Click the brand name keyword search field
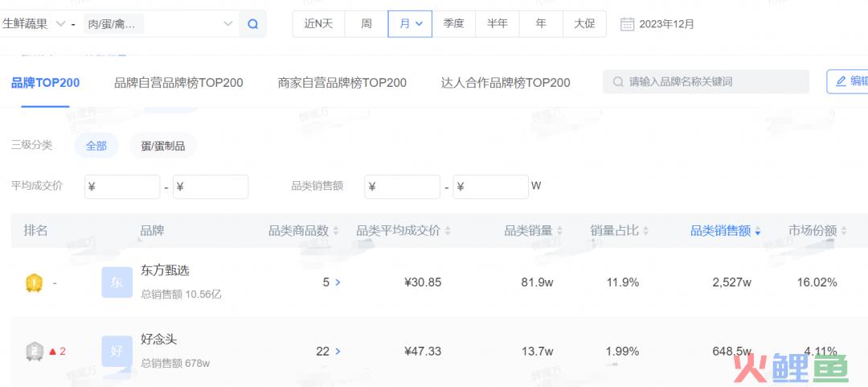Screen dimensions: 868x387 coord(706,81)
